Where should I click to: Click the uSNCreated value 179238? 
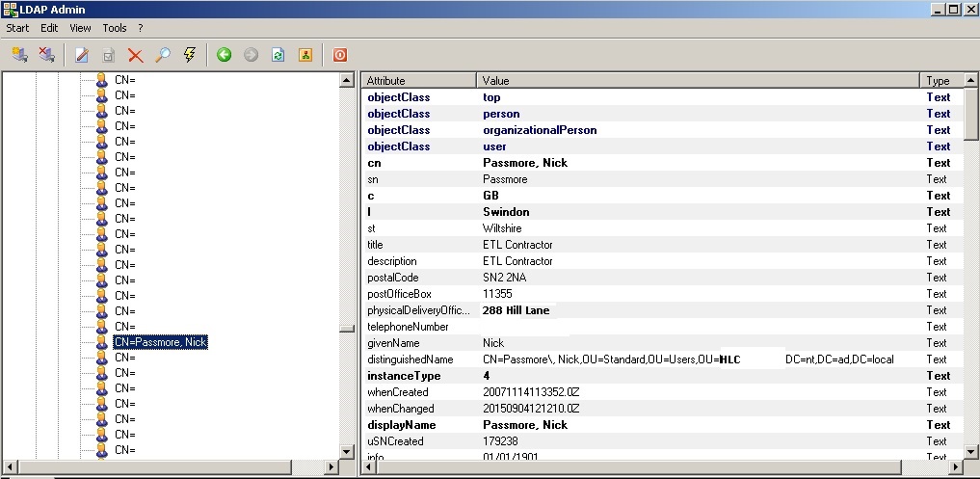[501, 440]
